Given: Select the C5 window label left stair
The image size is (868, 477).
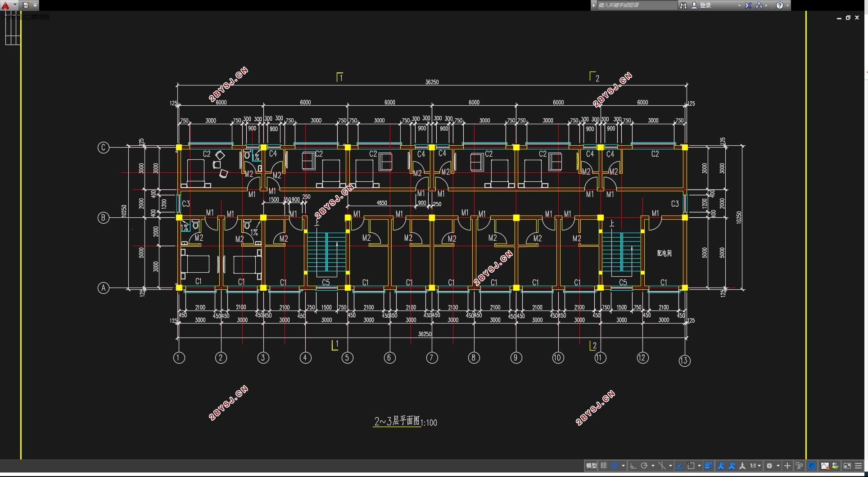Looking at the screenshot, I should coord(326,283).
